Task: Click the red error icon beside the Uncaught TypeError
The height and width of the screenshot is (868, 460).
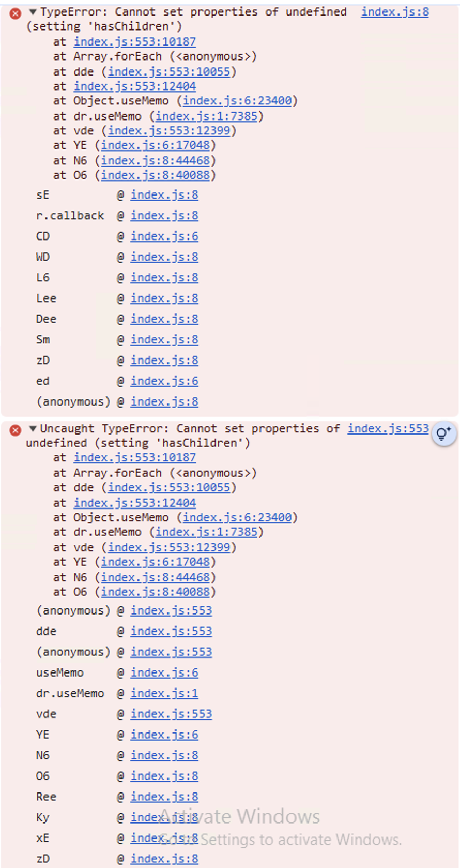Action: [x=16, y=430]
